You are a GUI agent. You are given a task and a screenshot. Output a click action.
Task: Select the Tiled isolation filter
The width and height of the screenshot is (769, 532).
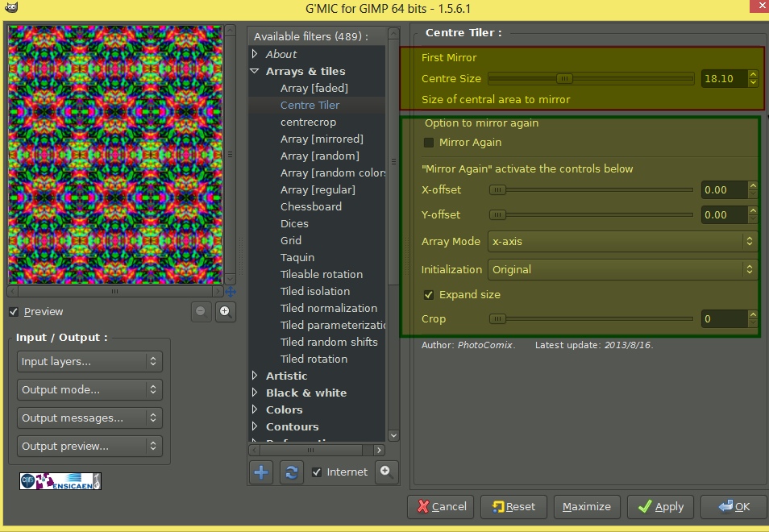(315, 291)
